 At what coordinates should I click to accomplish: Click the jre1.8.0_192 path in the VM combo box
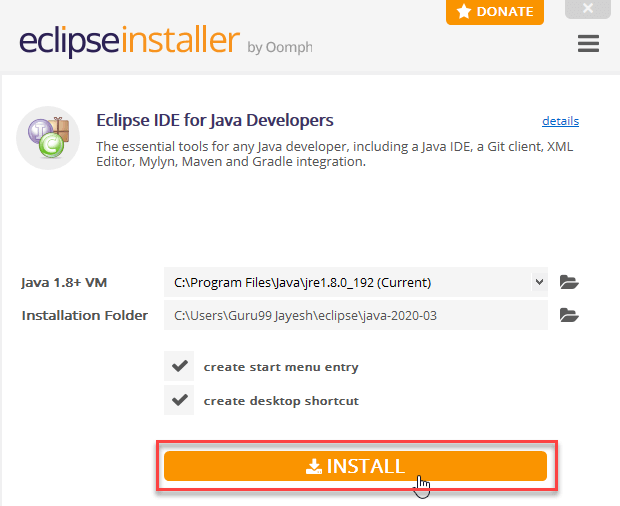tap(302, 282)
